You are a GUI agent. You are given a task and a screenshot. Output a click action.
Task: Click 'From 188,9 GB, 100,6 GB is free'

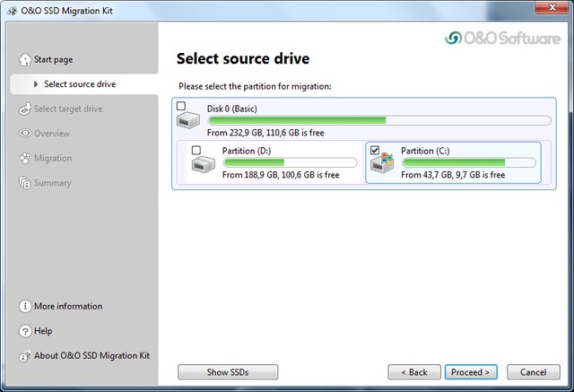[x=281, y=175]
